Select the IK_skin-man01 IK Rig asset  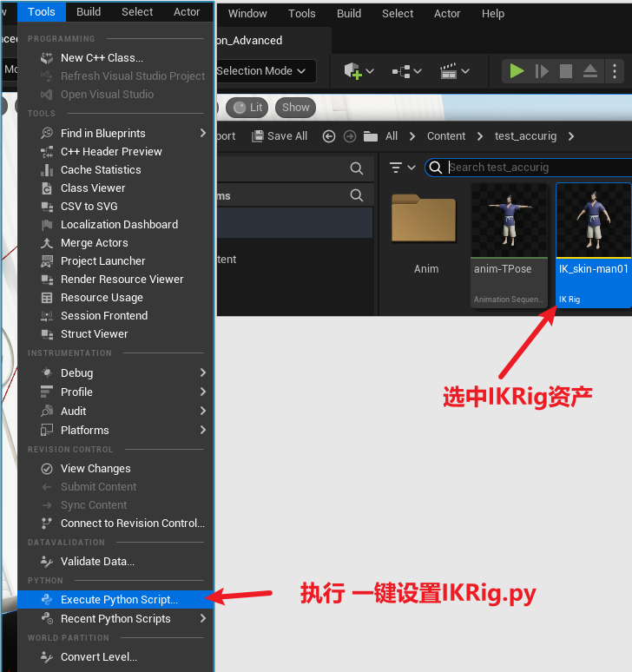click(594, 244)
